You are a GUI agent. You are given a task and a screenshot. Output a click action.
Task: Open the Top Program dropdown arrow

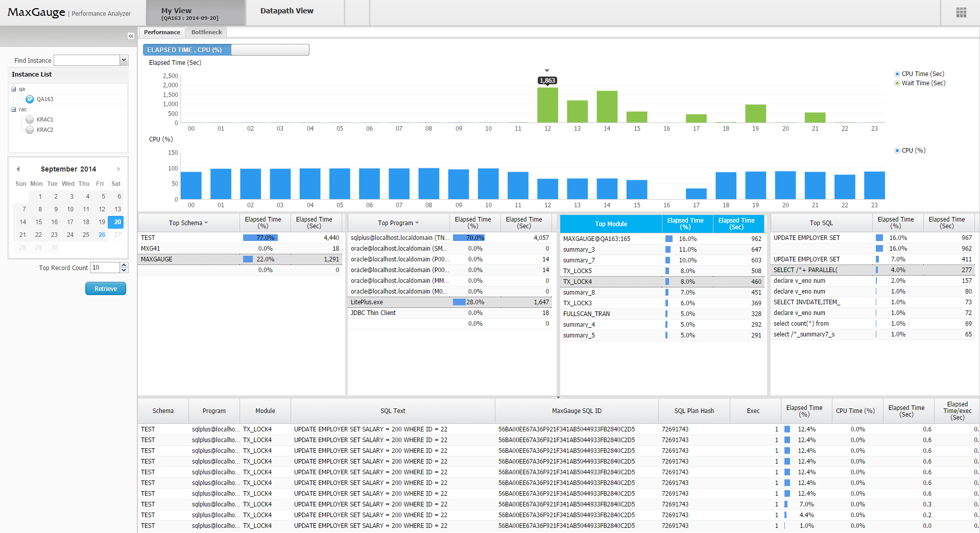tap(417, 223)
